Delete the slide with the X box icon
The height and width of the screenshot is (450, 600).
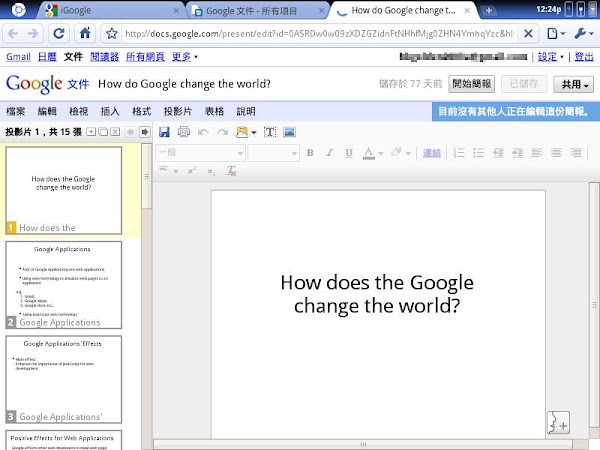point(115,132)
